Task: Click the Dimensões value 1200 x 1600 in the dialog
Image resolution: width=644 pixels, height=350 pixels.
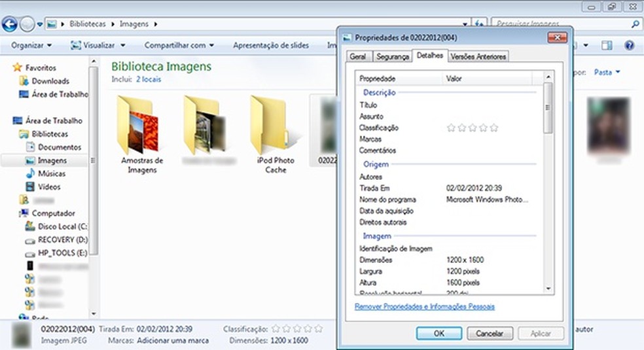Action: [465, 260]
